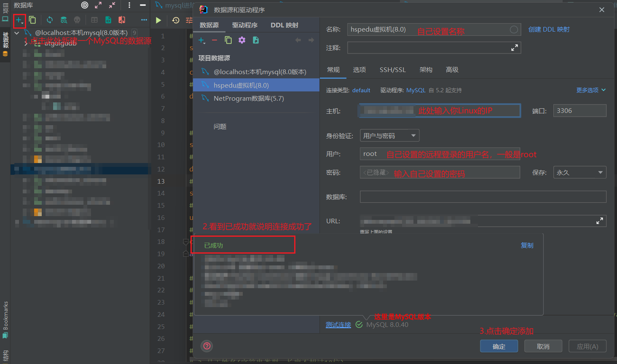The height and width of the screenshot is (364, 617).
Task: Click the 确定 button
Action: [499, 346]
